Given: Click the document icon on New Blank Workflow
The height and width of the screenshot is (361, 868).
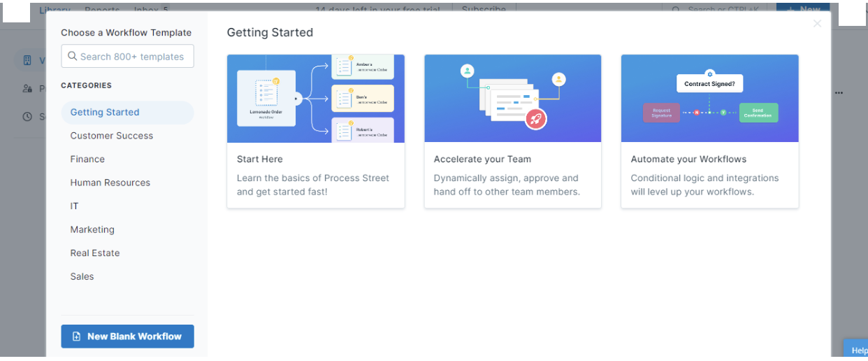Looking at the screenshot, I should [77, 337].
